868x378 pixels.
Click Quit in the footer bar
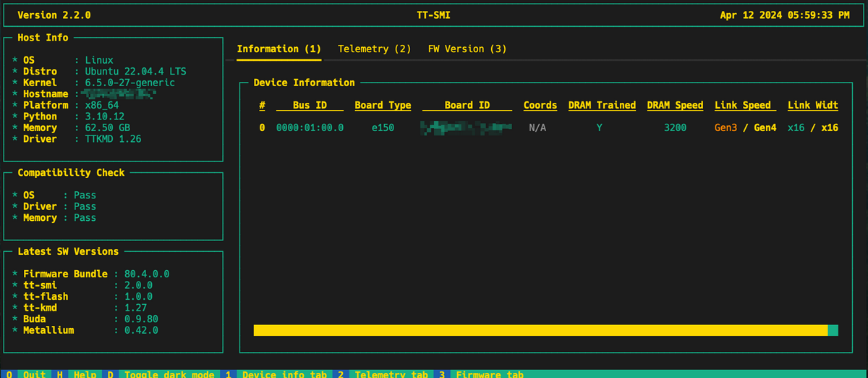click(x=35, y=374)
